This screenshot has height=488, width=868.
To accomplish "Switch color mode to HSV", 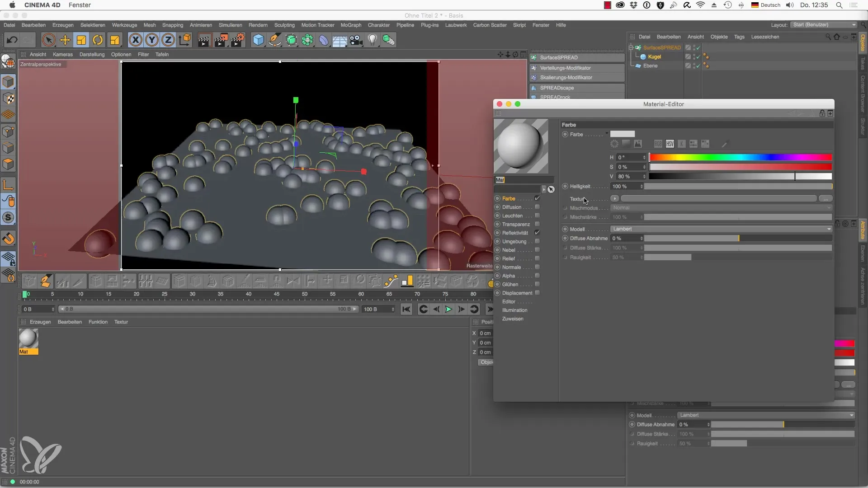I will point(670,144).
